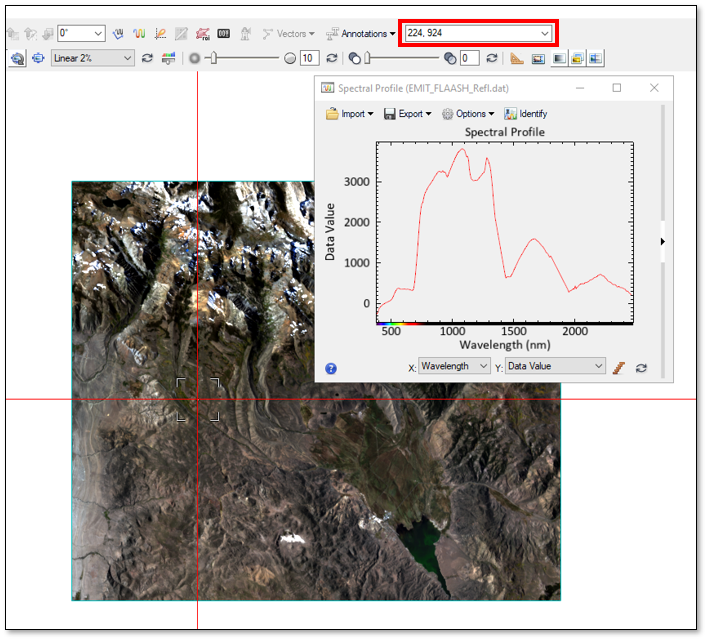Click the help icon in Spectral Profile
708x640 pixels.
[331, 368]
